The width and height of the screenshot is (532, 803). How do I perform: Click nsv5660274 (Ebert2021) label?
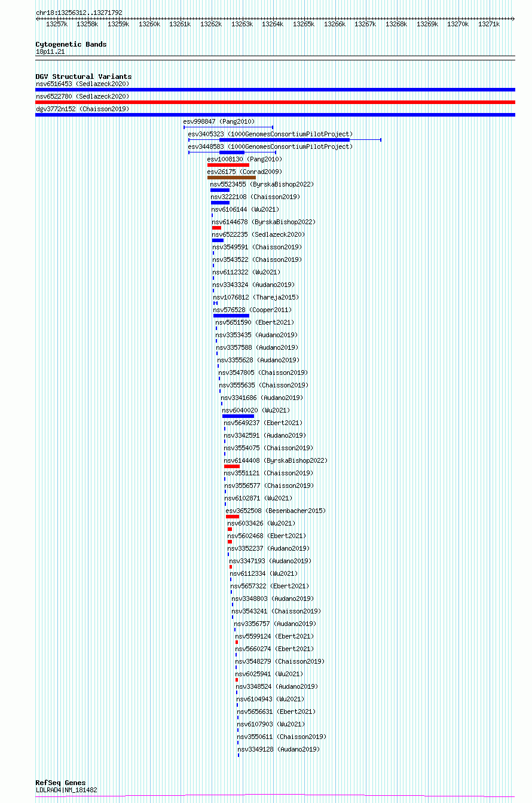tap(274, 649)
